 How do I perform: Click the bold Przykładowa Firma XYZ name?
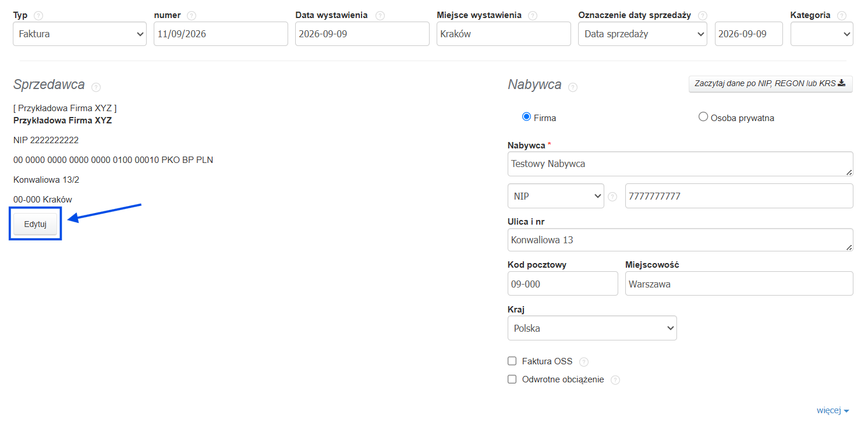pos(62,120)
